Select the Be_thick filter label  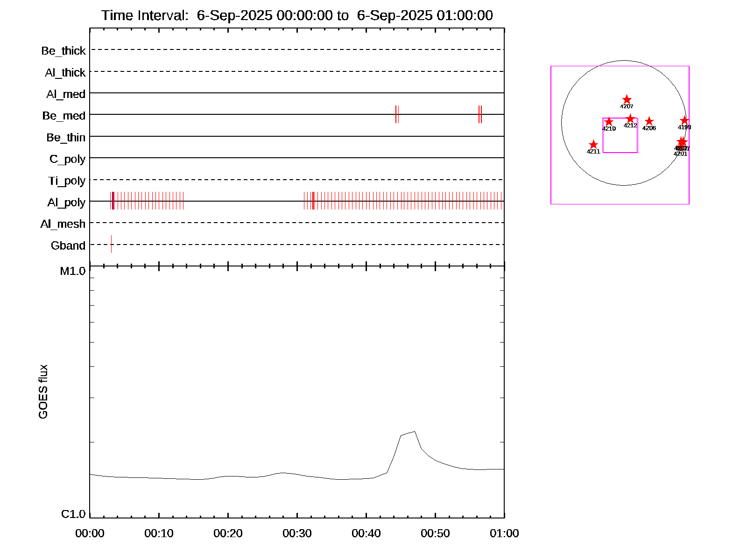click(x=63, y=51)
